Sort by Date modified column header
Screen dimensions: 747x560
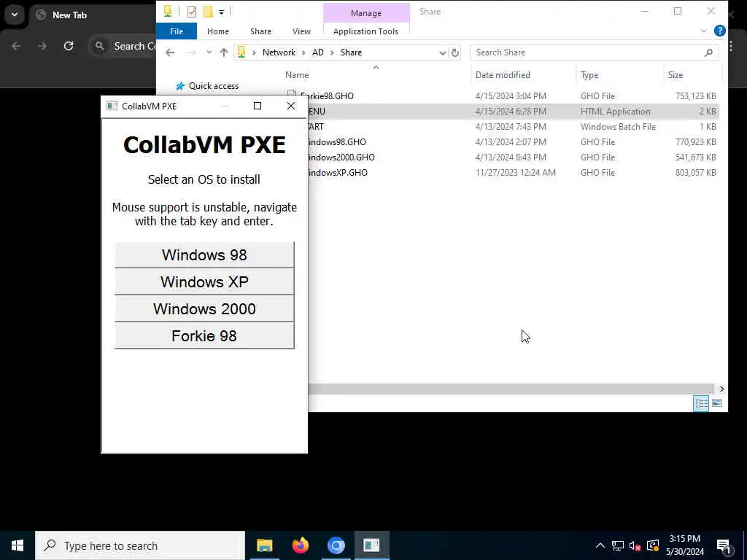coord(503,75)
